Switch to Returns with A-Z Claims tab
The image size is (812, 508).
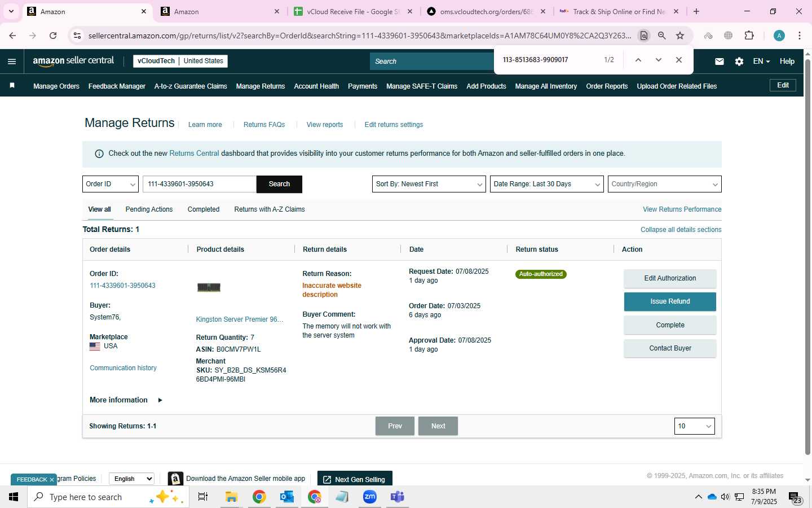[x=270, y=209]
